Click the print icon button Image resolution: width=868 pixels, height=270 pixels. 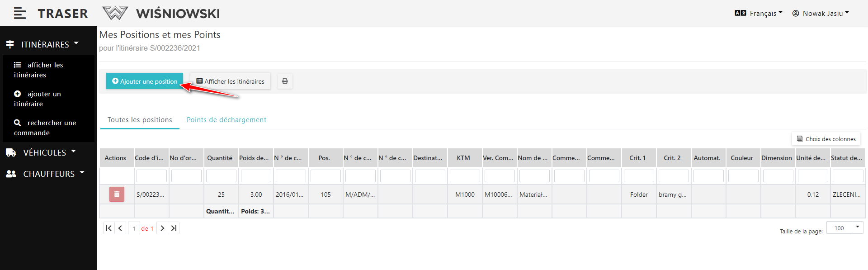coord(285,81)
